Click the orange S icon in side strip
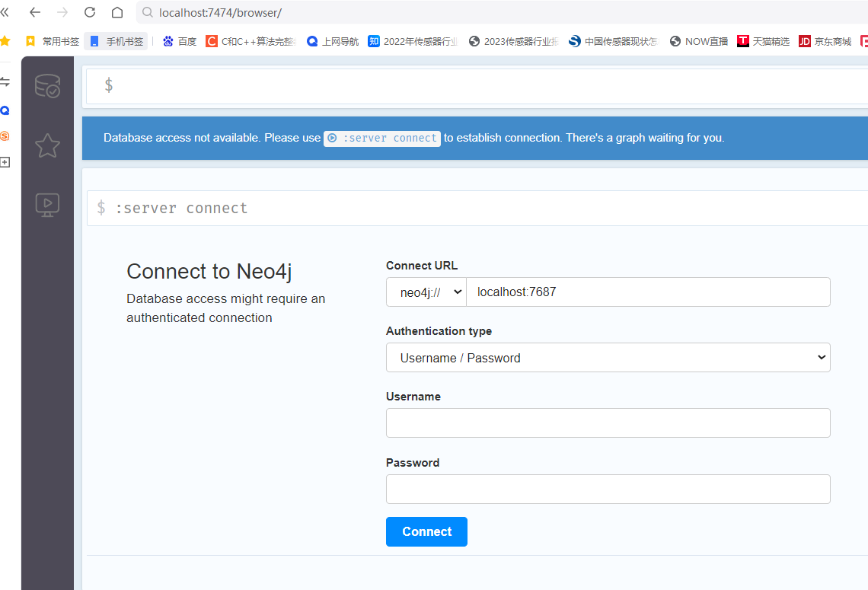This screenshot has height=590, width=868. pos(5,136)
